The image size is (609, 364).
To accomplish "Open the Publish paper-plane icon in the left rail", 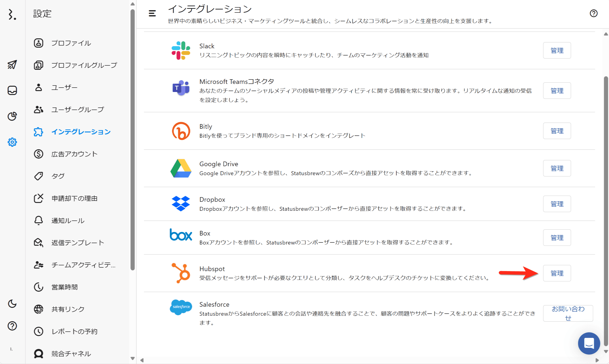I will click(x=12, y=65).
